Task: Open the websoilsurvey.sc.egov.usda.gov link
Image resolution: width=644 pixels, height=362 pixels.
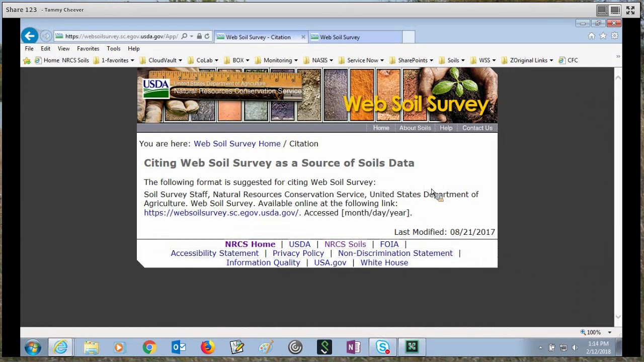Action: (x=221, y=213)
